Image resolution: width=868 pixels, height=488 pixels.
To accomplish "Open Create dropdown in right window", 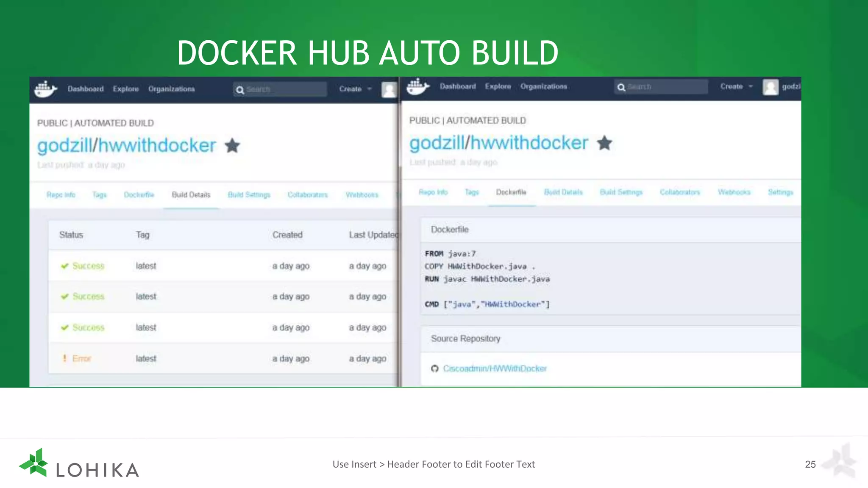I will tap(737, 86).
